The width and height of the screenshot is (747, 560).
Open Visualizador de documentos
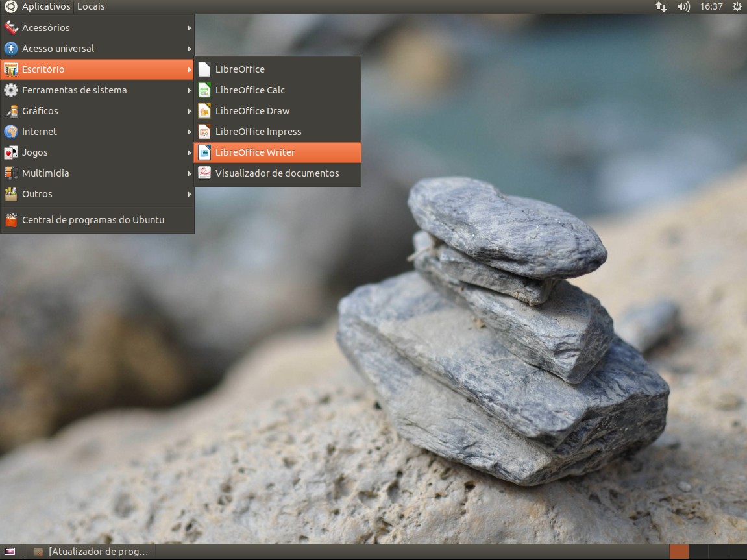pyautogui.click(x=276, y=173)
